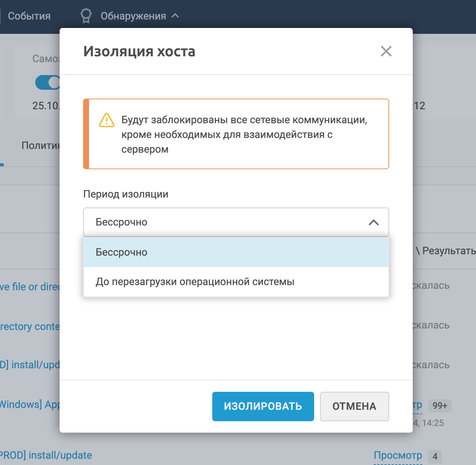Click the Результат column header

coord(449,251)
